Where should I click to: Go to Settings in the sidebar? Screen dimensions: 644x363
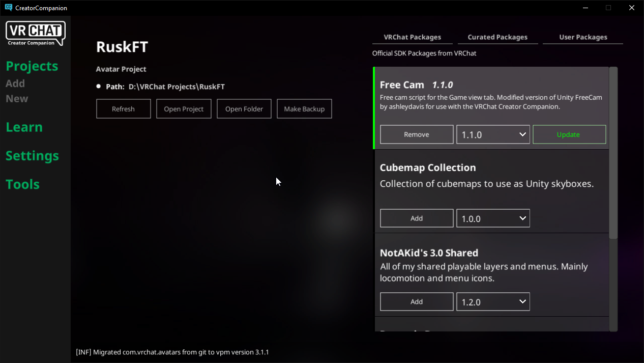pyautogui.click(x=32, y=156)
